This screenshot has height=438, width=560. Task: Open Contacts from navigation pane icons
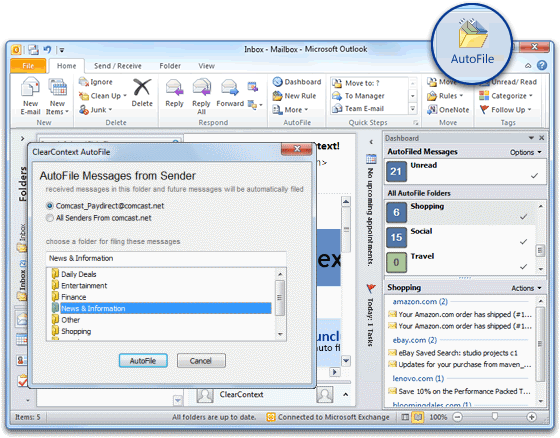click(22, 360)
